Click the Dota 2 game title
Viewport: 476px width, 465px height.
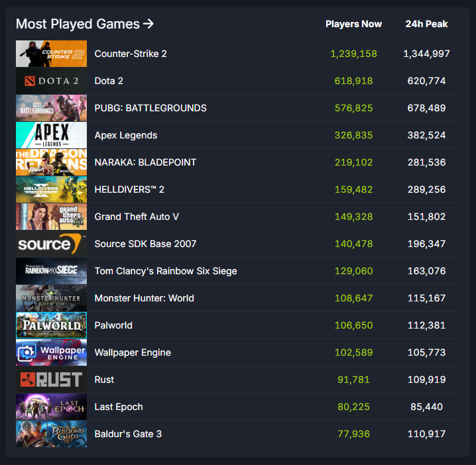109,81
